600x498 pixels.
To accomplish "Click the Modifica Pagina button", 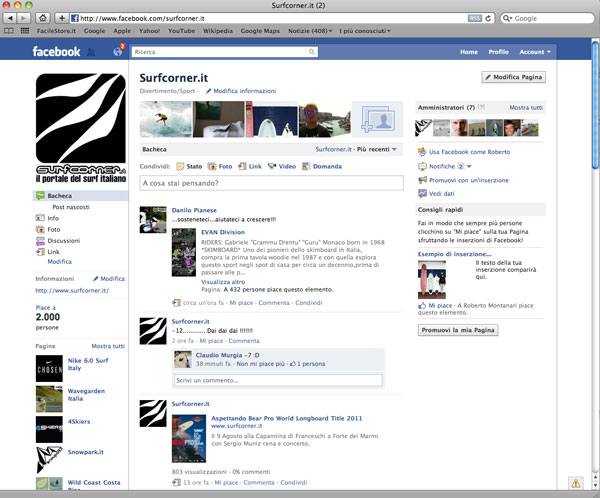I will pyautogui.click(x=514, y=76).
